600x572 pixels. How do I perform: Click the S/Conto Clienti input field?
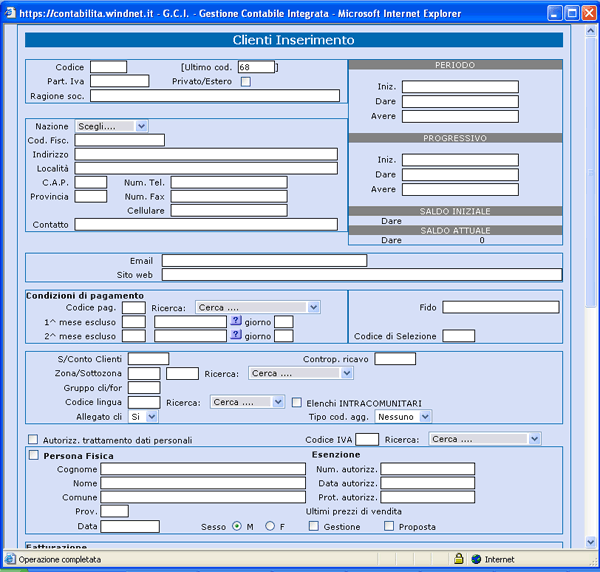point(148,359)
